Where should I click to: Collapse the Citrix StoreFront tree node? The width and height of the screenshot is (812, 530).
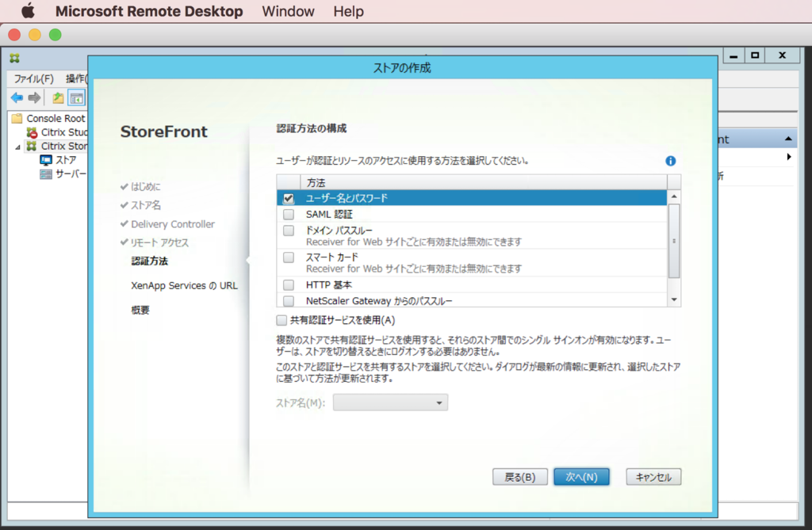(x=17, y=147)
